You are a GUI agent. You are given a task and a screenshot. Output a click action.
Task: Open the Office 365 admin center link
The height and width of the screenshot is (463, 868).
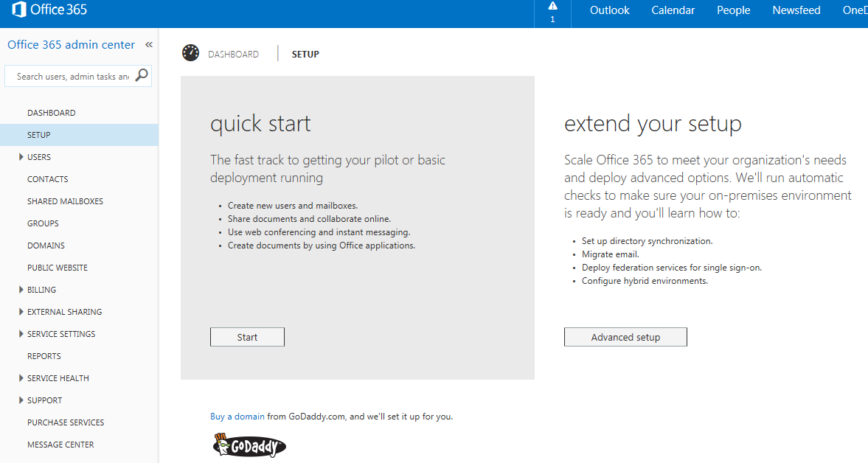[71, 45]
